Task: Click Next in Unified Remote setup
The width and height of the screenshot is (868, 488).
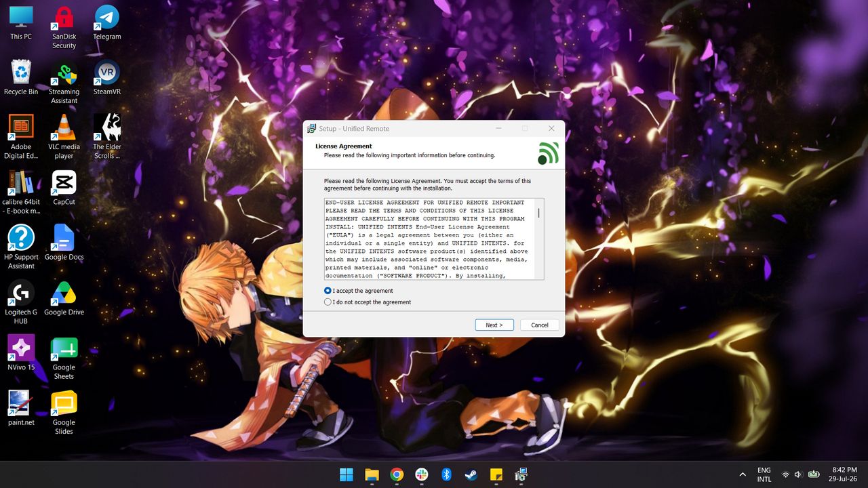Action: 494,325
